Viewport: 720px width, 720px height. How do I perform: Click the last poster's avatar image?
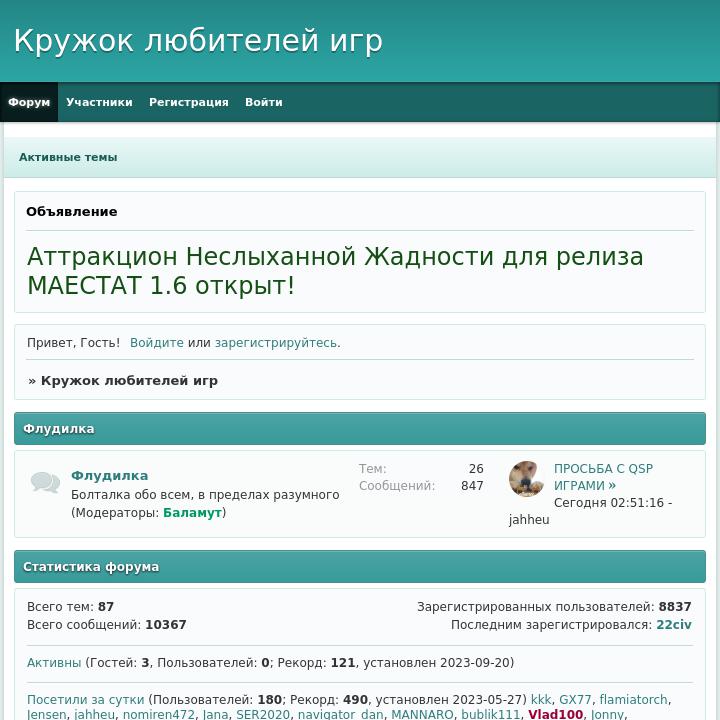pyautogui.click(x=526, y=479)
